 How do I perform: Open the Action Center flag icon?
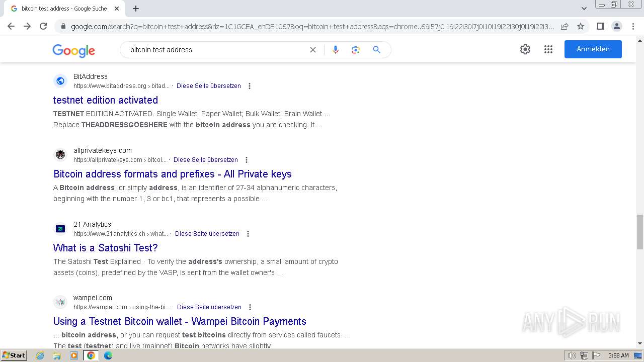(596, 355)
